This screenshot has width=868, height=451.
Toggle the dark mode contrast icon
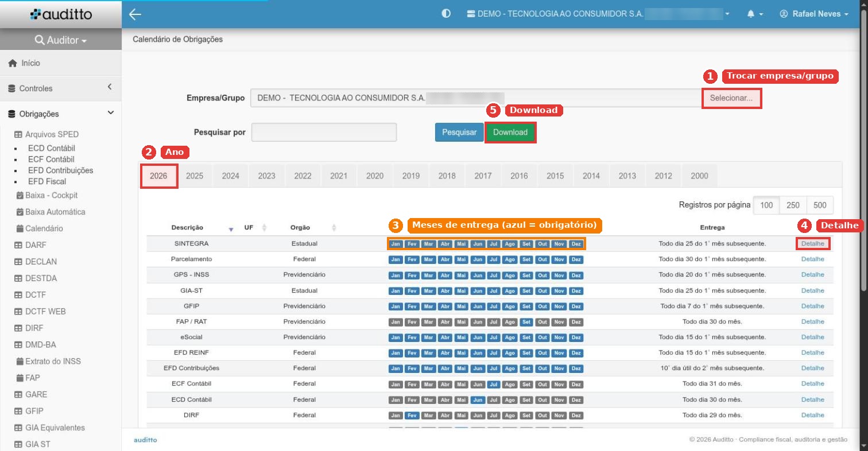pos(446,14)
